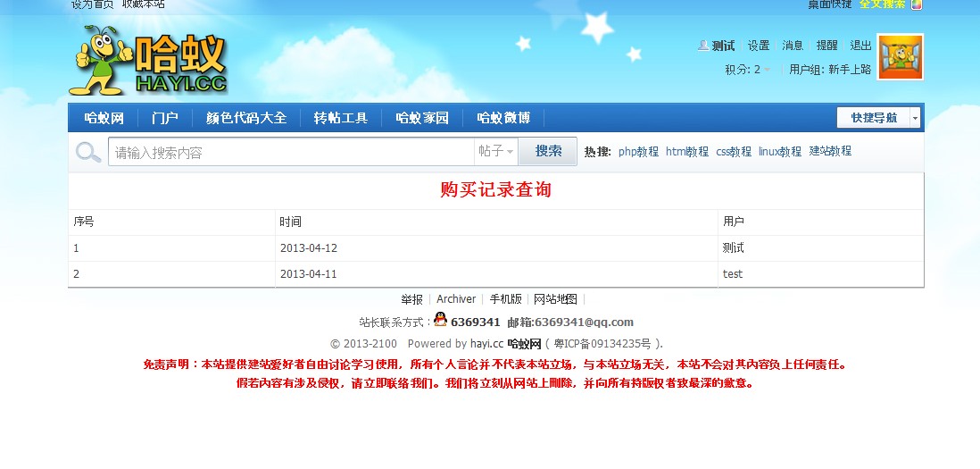Click the 搜索 search button
The width and height of the screenshot is (980, 469).
pyautogui.click(x=548, y=151)
